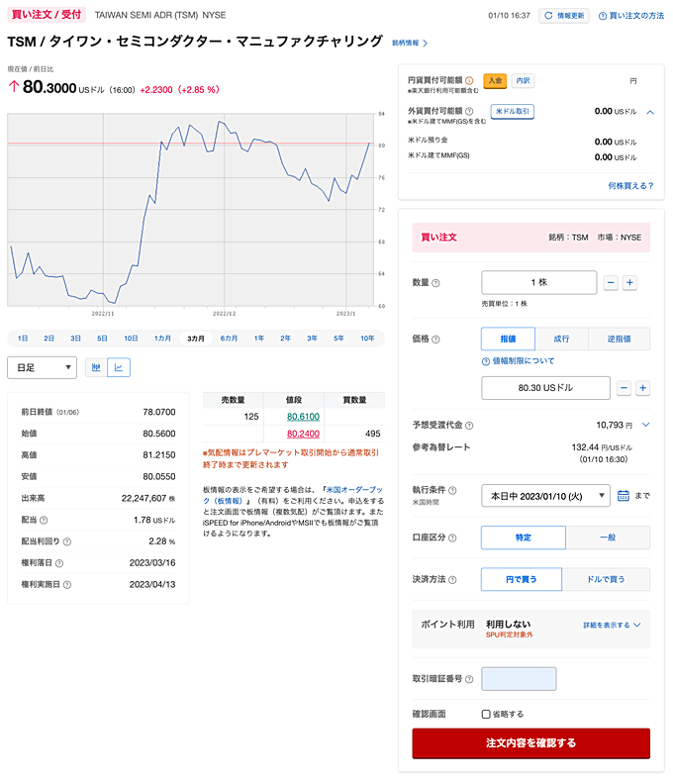Screen dimensions: 673x784
Task: Select the 3年 chart range
Action: (313, 339)
